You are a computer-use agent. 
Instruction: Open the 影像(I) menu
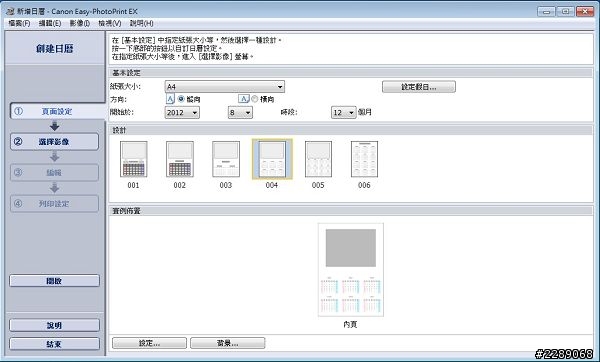(x=80, y=23)
